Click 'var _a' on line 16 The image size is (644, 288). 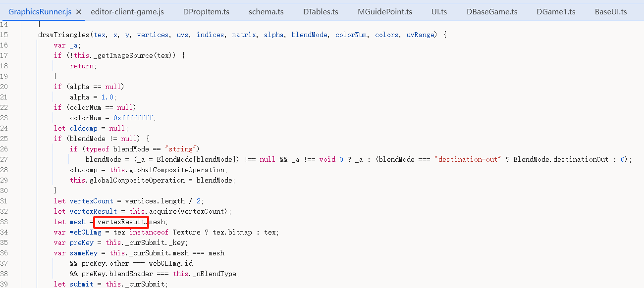pyautogui.click(x=66, y=45)
